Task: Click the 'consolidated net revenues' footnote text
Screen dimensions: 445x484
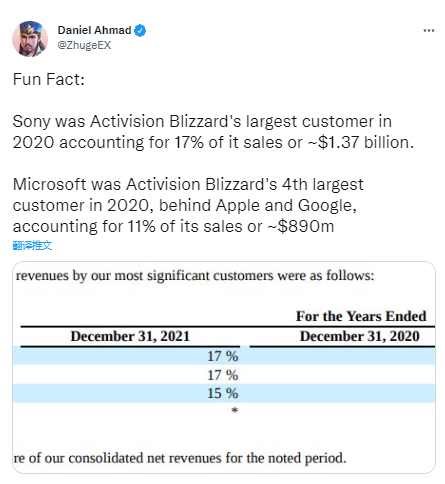Action: pos(180,458)
